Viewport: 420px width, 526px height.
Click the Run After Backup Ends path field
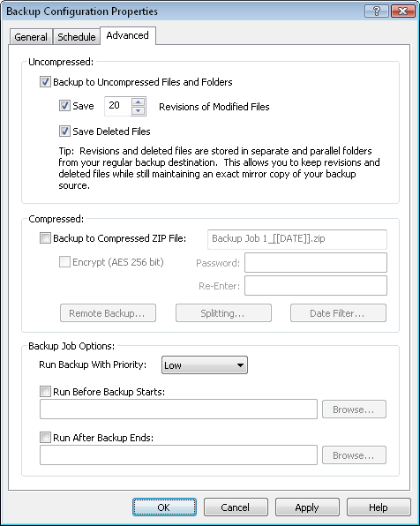coord(178,455)
